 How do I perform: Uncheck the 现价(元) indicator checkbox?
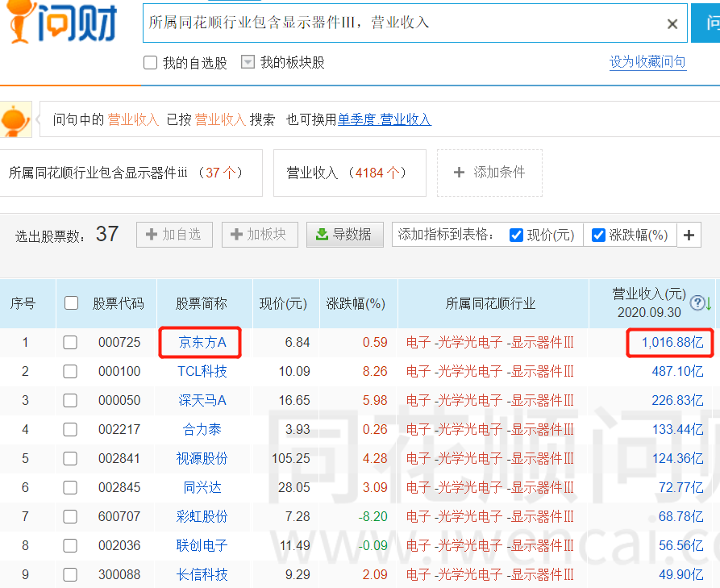516,236
